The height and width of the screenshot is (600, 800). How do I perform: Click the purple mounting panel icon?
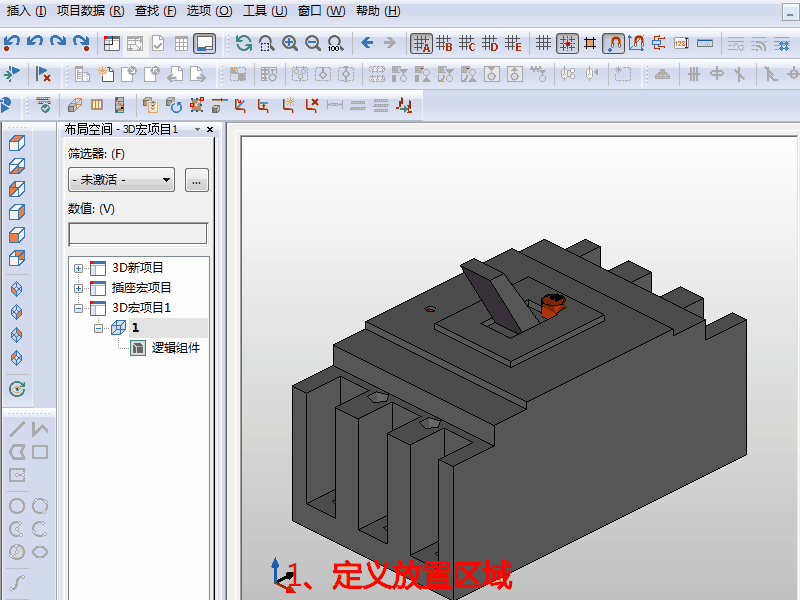(97, 105)
